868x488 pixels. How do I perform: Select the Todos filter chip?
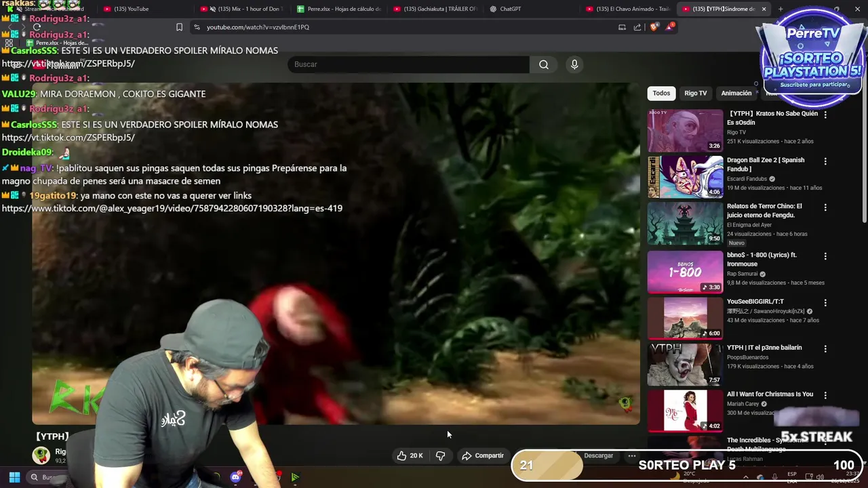pos(661,93)
